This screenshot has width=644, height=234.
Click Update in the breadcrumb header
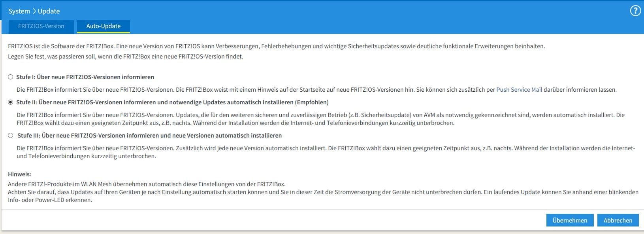[49, 11]
